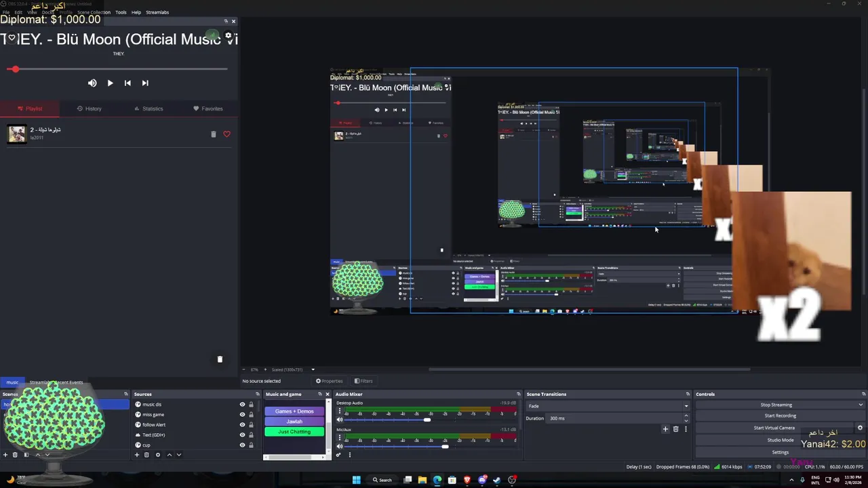This screenshot has height=488, width=868.
Task: Open the Scene Collection menu
Action: tap(94, 12)
